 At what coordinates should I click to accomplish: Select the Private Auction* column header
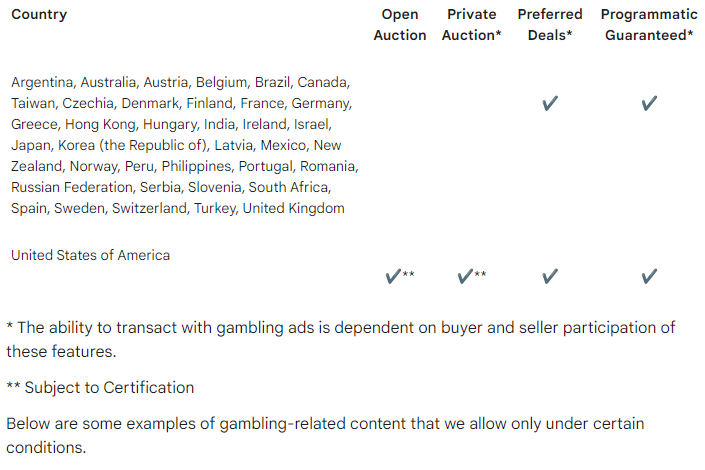click(471, 25)
